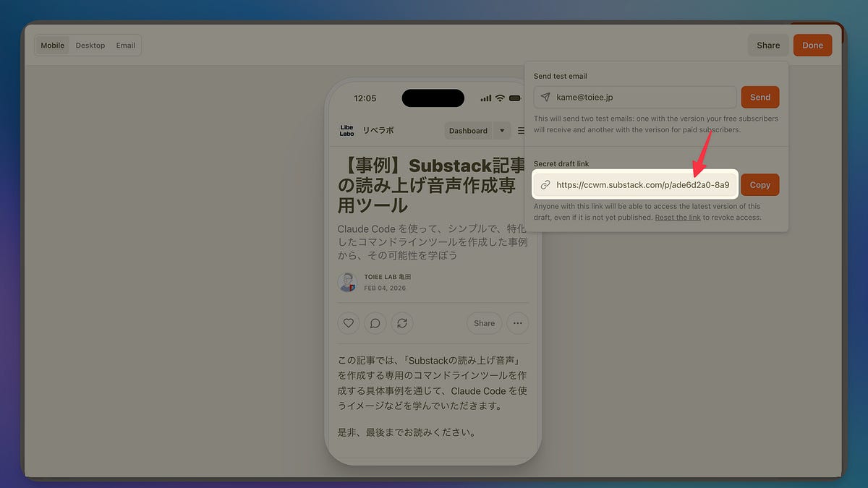Image resolution: width=868 pixels, height=488 pixels.
Task: Open more options via the ellipsis icon
Action: click(518, 323)
